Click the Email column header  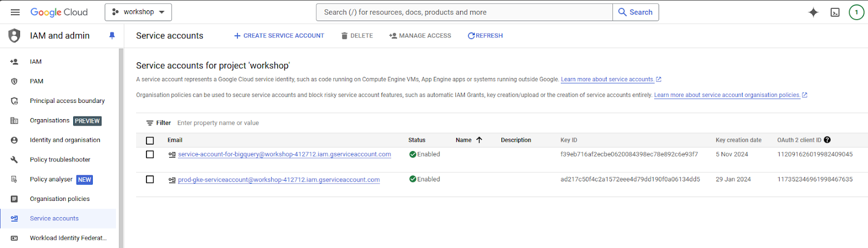pyautogui.click(x=175, y=140)
